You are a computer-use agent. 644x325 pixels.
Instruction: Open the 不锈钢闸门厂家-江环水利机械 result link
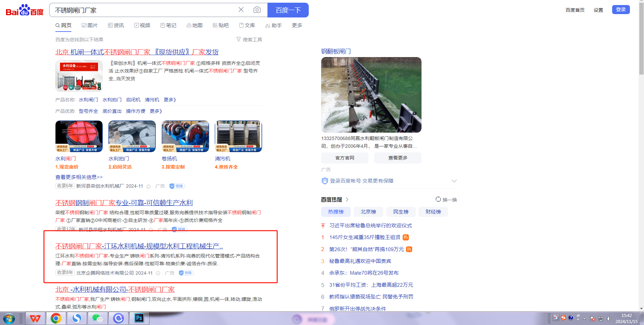pyautogui.click(x=139, y=246)
